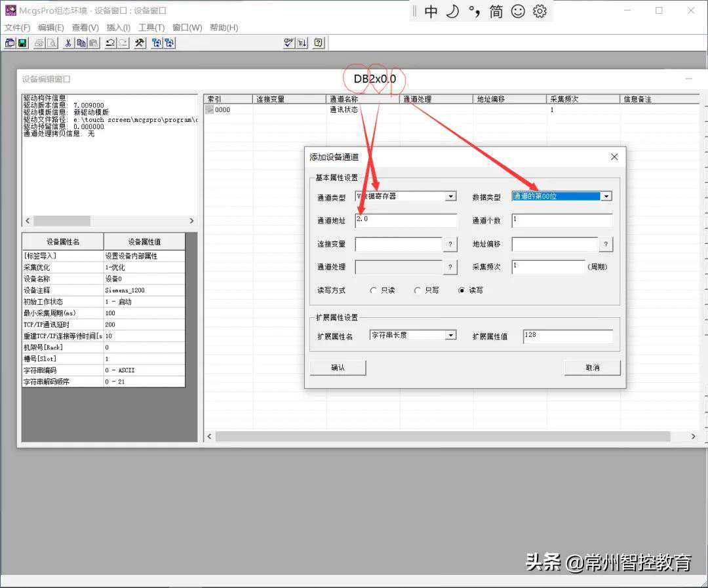The width and height of the screenshot is (708, 588).
Task: Expand the 通道类型 dropdown
Action: coord(450,196)
